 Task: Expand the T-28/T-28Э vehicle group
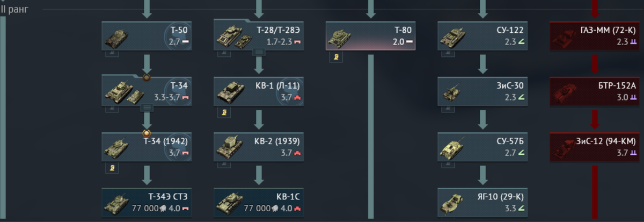[259, 52]
